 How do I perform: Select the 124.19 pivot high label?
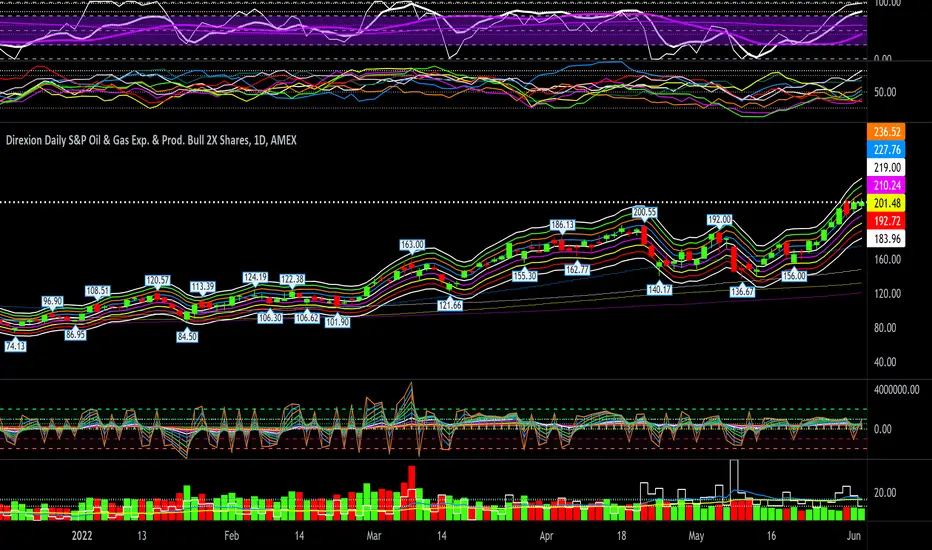255,277
